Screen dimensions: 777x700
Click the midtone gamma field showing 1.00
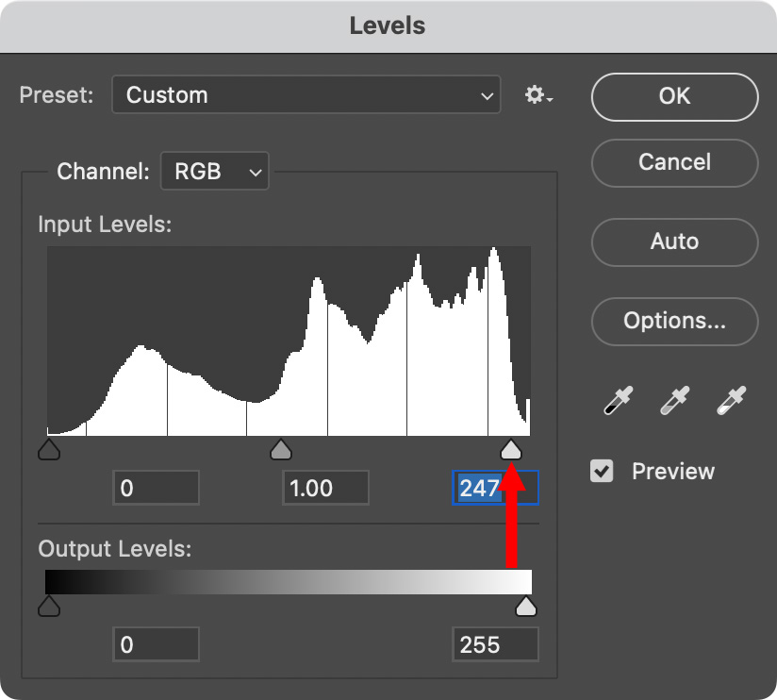(x=325, y=488)
